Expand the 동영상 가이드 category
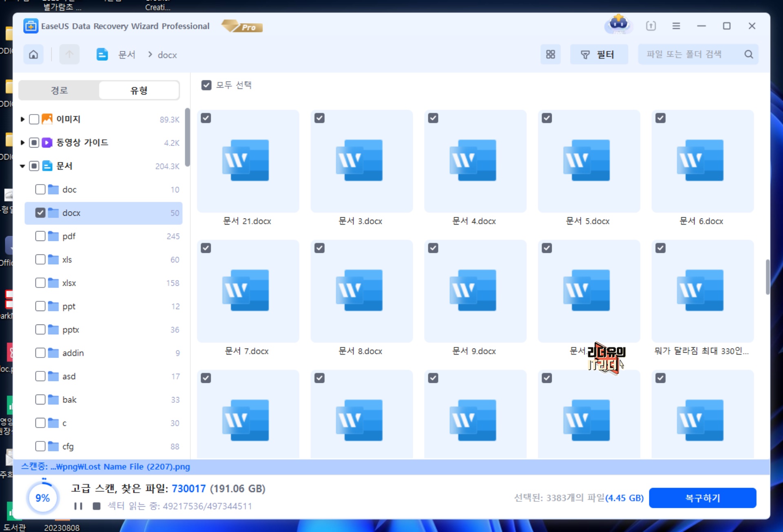The width and height of the screenshot is (783, 532). [22, 143]
